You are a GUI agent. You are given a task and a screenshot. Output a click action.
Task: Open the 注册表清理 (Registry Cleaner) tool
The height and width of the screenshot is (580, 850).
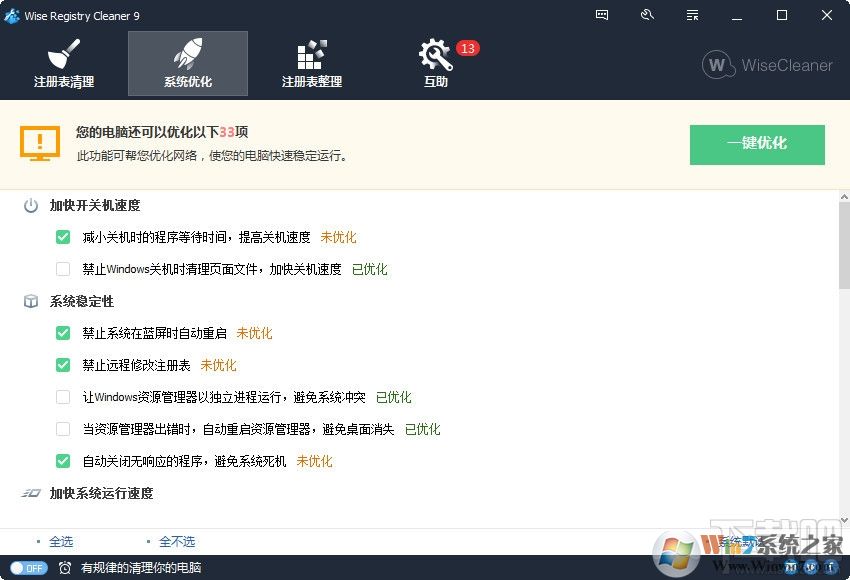(64, 63)
